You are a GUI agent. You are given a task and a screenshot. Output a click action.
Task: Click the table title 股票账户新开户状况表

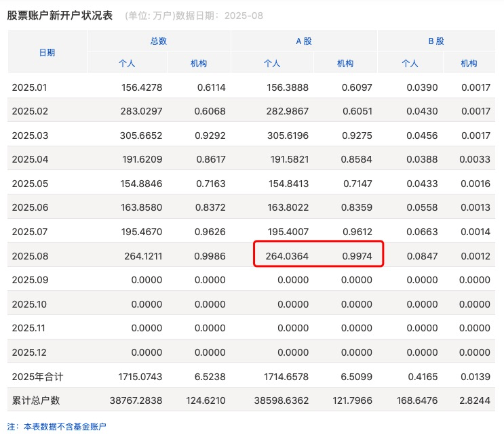[x=60, y=16]
